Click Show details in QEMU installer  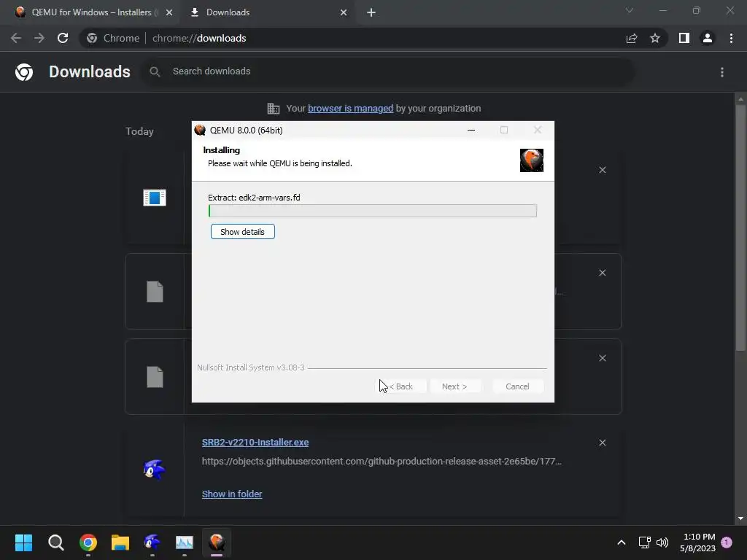242,232
